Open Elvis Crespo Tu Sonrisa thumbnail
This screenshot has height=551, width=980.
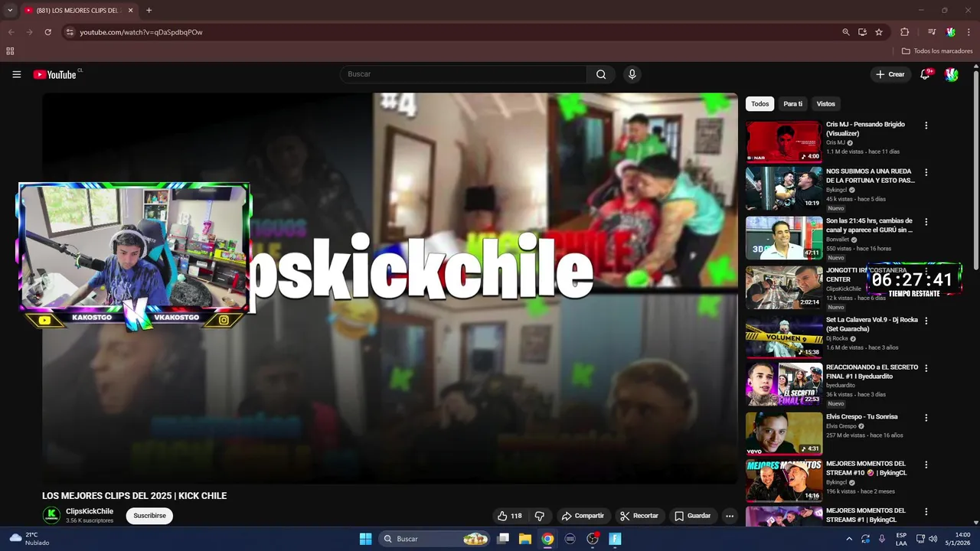pyautogui.click(x=784, y=433)
